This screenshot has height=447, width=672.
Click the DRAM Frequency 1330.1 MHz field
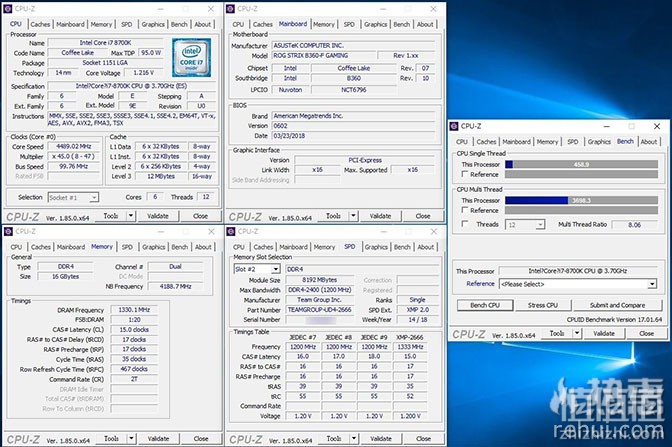click(x=134, y=309)
